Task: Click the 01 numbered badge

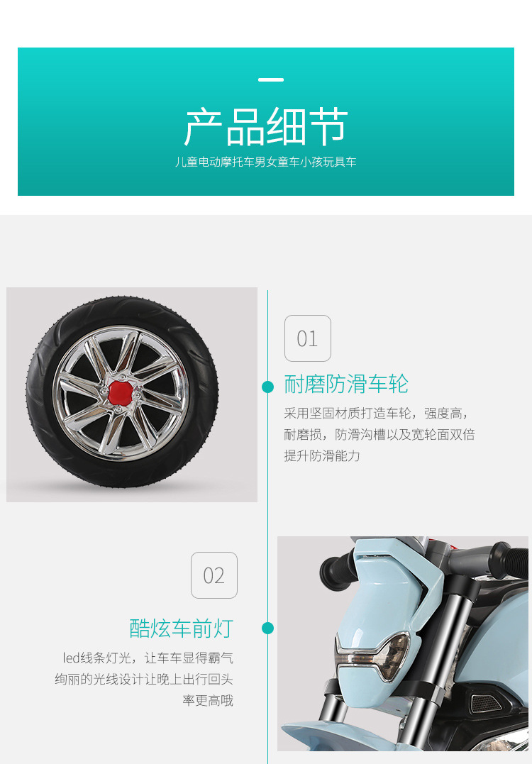Action: tap(307, 338)
